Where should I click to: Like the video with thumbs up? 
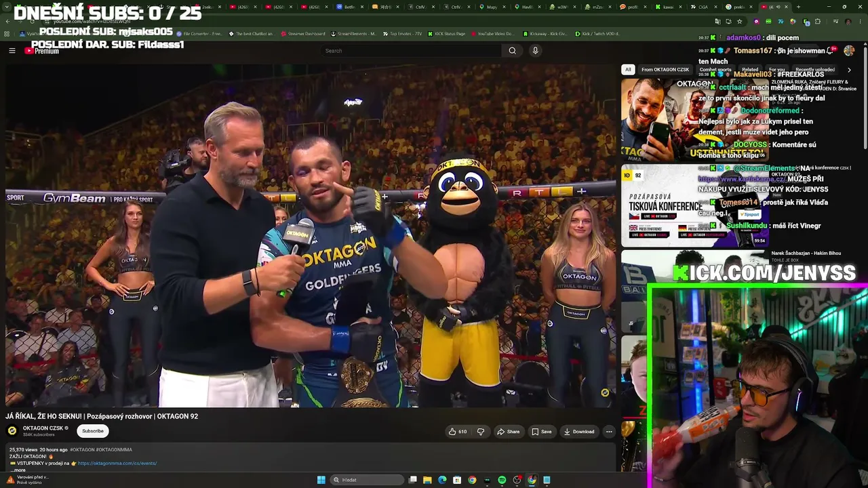click(x=458, y=432)
